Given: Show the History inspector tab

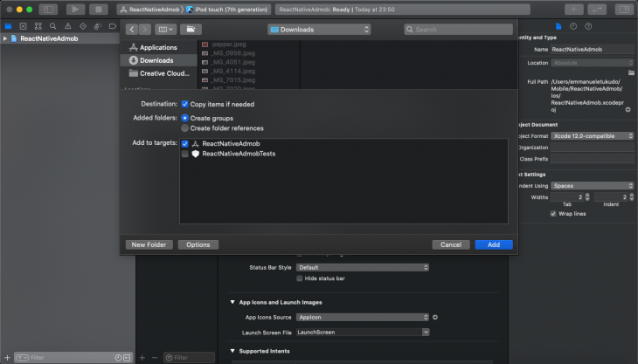Looking at the screenshot, I should tap(573, 26).
